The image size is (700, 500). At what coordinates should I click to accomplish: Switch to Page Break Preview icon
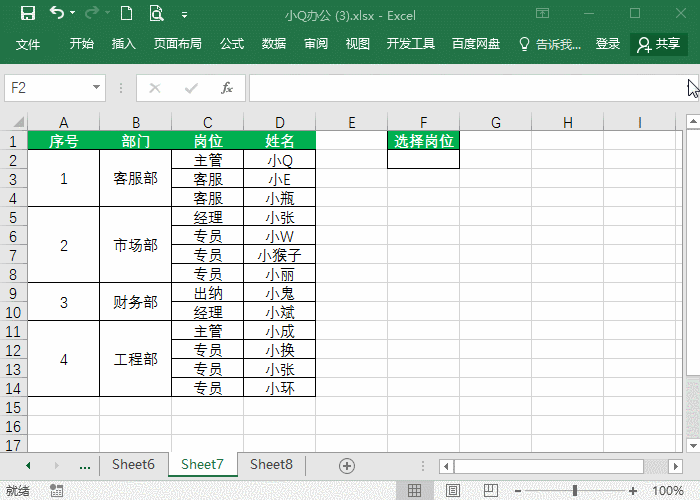click(491, 491)
